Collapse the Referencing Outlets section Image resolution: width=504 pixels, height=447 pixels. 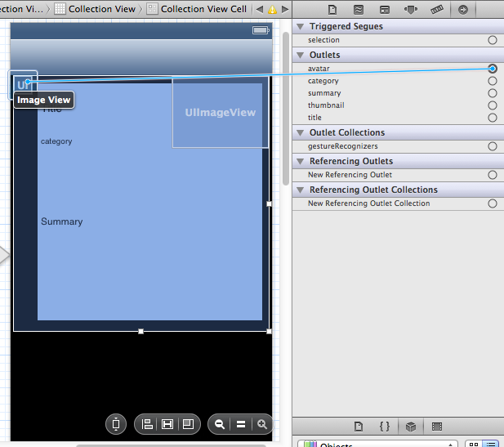click(x=300, y=161)
